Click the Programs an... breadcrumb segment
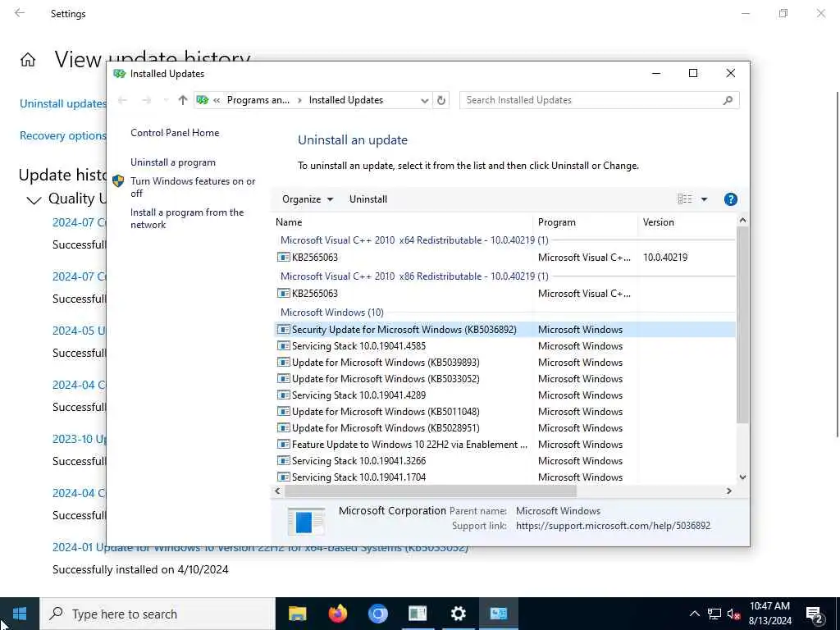Image resolution: width=840 pixels, height=630 pixels. click(x=258, y=100)
